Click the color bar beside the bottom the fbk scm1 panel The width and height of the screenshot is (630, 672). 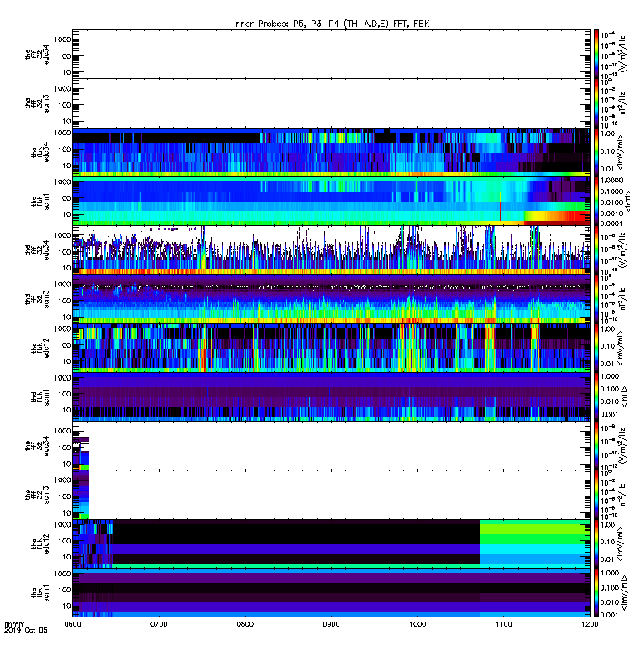click(596, 592)
